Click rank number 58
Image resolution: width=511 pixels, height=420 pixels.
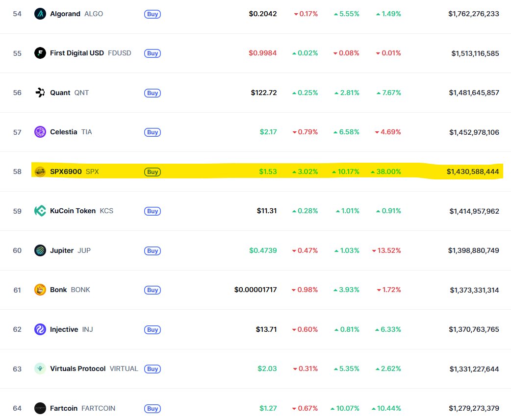[17, 172]
